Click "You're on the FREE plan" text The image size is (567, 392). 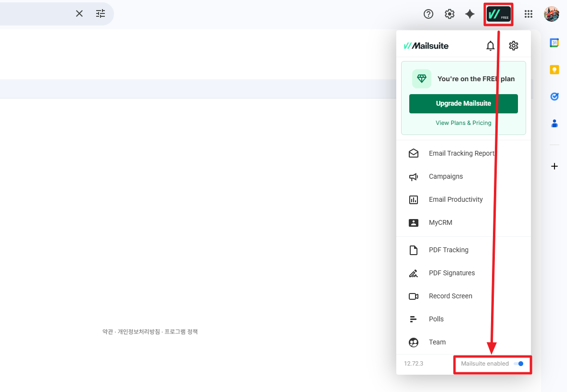point(476,79)
